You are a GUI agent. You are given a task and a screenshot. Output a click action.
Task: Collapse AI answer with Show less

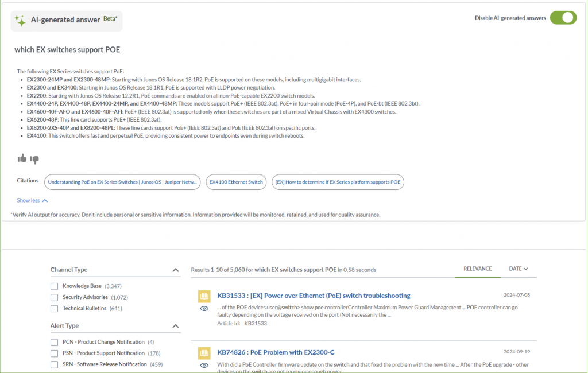(32, 200)
